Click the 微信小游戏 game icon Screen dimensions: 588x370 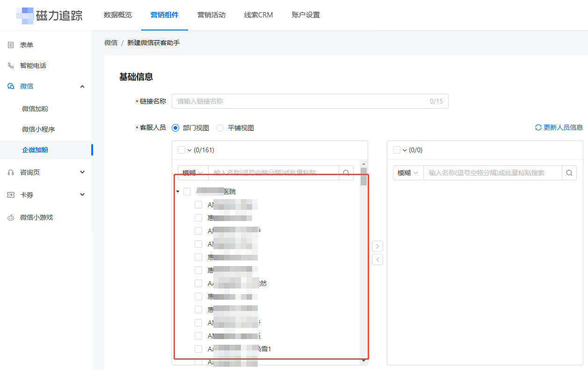click(10, 217)
